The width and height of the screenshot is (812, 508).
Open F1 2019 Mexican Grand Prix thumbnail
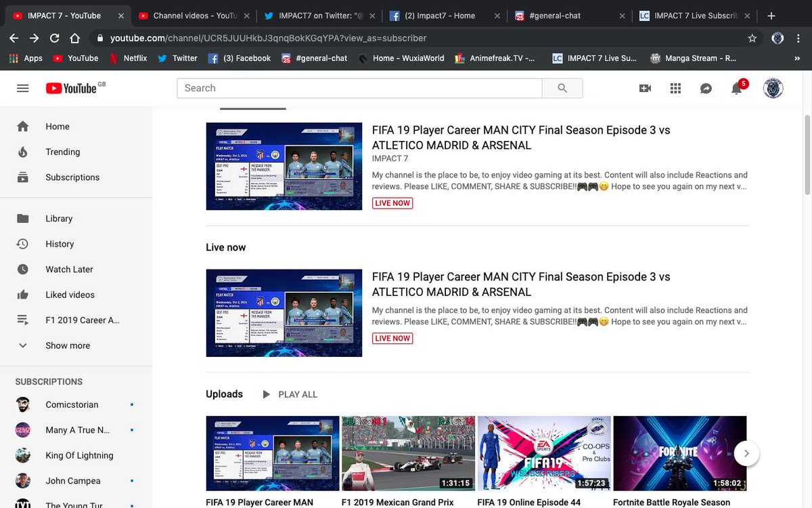pyautogui.click(x=408, y=453)
